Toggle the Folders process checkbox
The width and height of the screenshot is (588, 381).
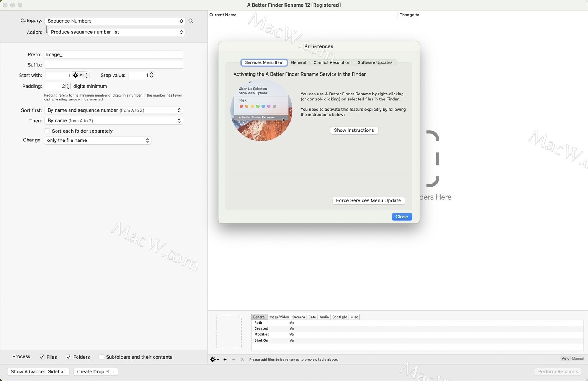pos(69,357)
